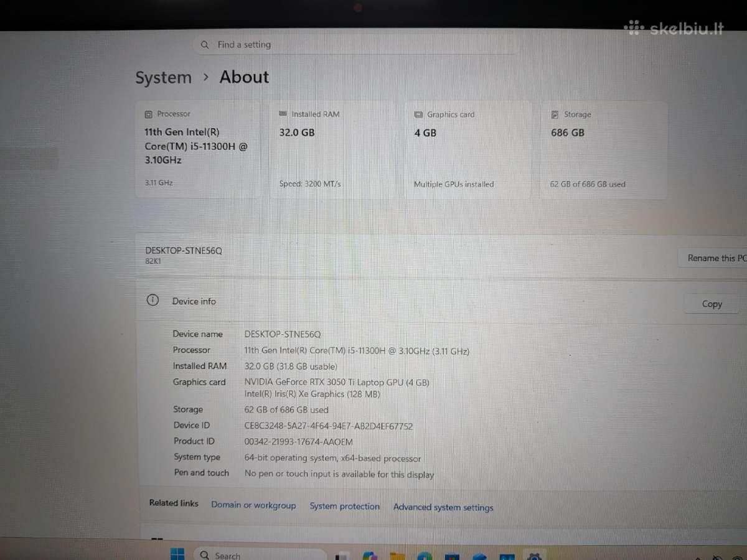Click the 62 GB of 686 GB used card text
This screenshot has width=747, height=560.
point(588,184)
